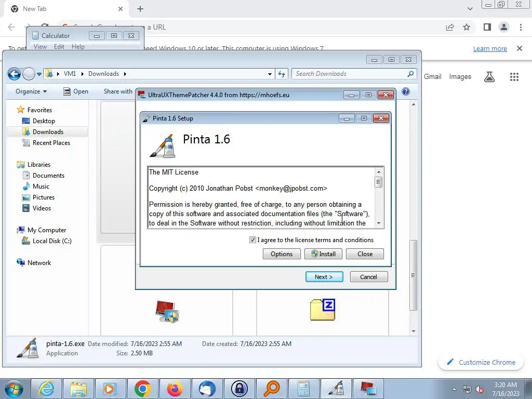532x399 pixels.
Task: Click Customize Chrome button
Action: (x=482, y=362)
